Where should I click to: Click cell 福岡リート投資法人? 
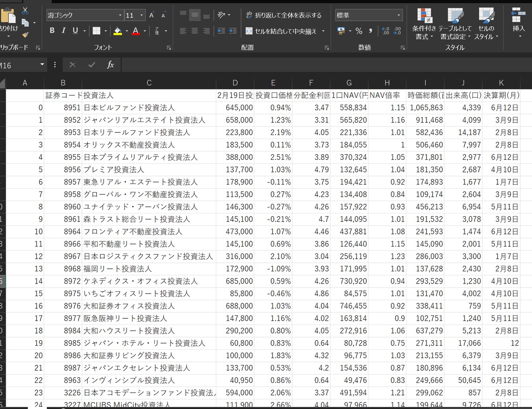(149, 269)
